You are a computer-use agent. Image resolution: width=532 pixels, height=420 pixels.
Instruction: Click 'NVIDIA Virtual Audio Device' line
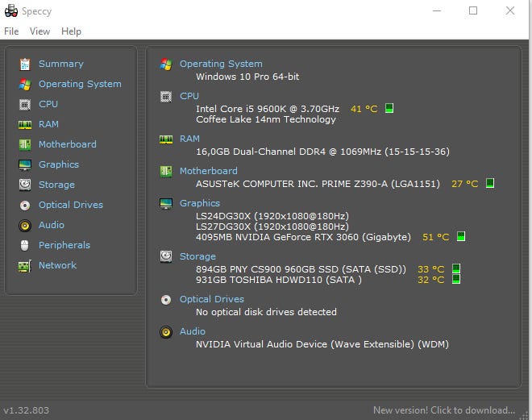[322, 344]
